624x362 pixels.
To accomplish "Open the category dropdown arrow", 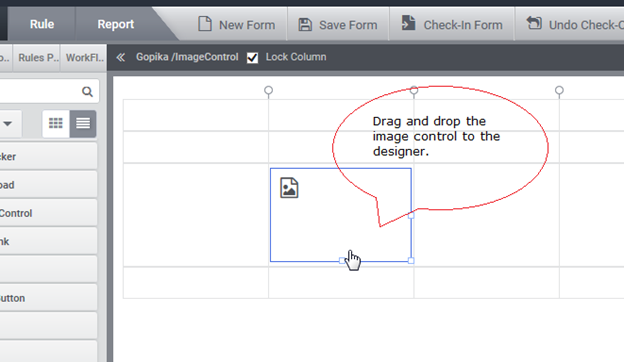I will click(8, 124).
